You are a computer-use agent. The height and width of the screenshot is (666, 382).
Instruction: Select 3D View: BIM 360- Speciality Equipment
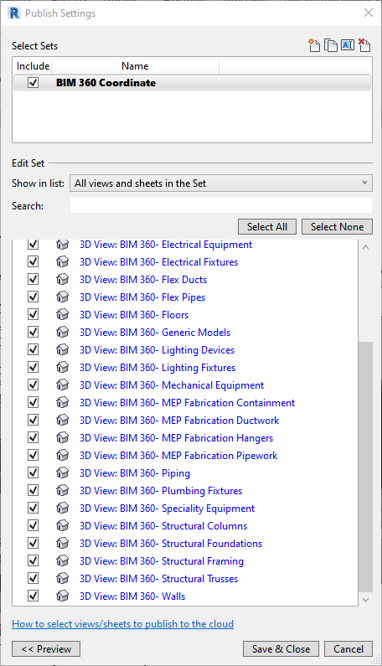[167, 509]
